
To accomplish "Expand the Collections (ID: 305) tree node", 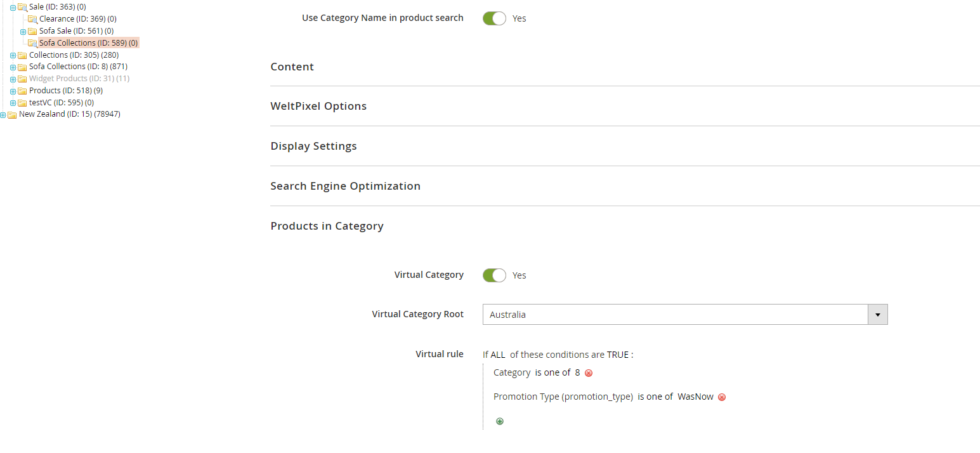I will point(13,55).
